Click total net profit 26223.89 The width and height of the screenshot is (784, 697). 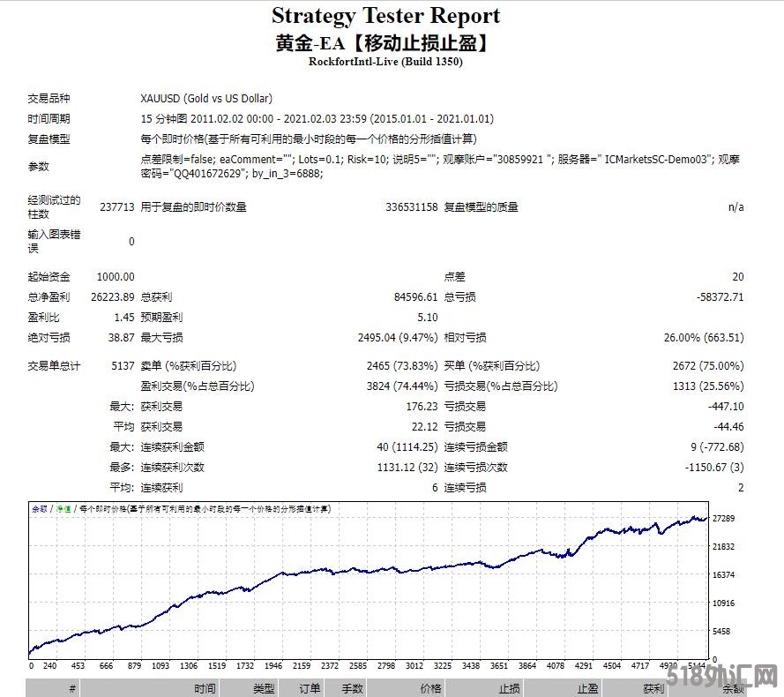tap(113, 297)
